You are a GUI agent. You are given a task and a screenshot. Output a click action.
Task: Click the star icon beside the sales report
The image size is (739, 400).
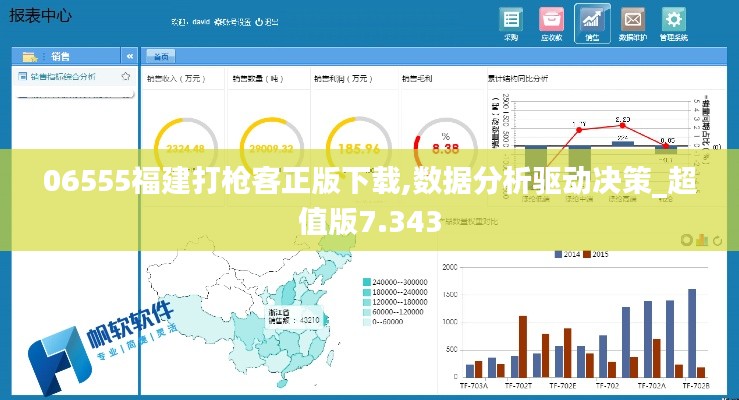[x=127, y=76]
